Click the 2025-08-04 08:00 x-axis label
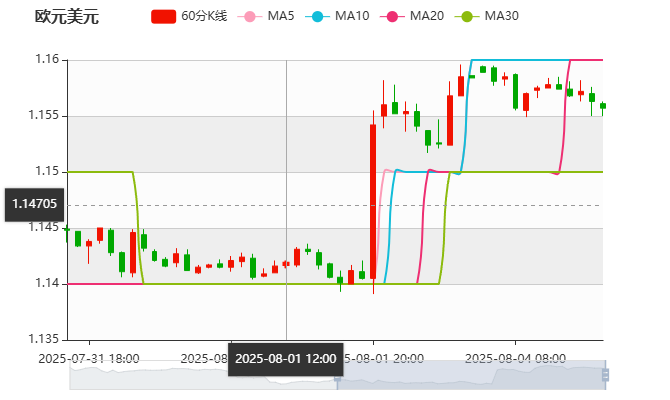670x400 pixels. [x=517, y=357]
